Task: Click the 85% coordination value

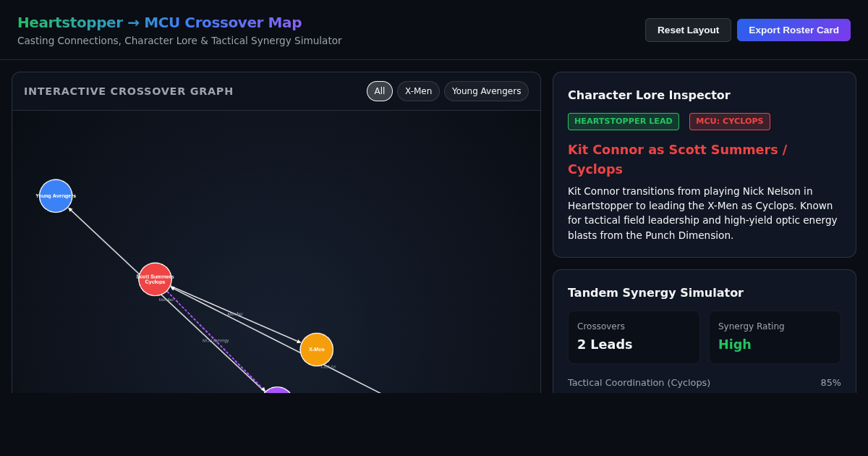Action: pyautogui.click(x=830, y=383)
